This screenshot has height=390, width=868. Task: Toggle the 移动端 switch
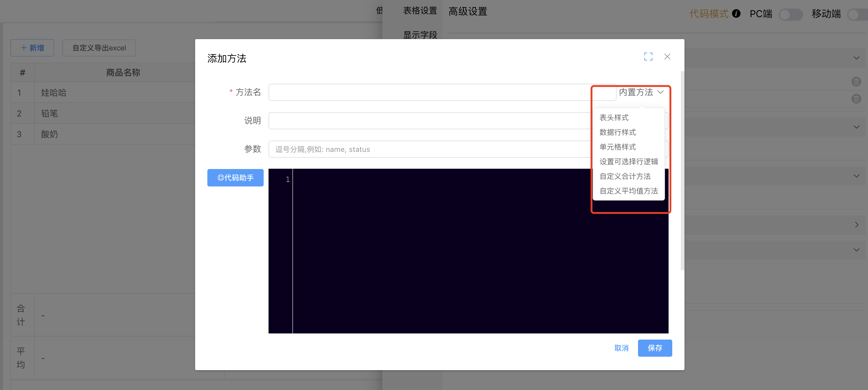click(857, 14)
